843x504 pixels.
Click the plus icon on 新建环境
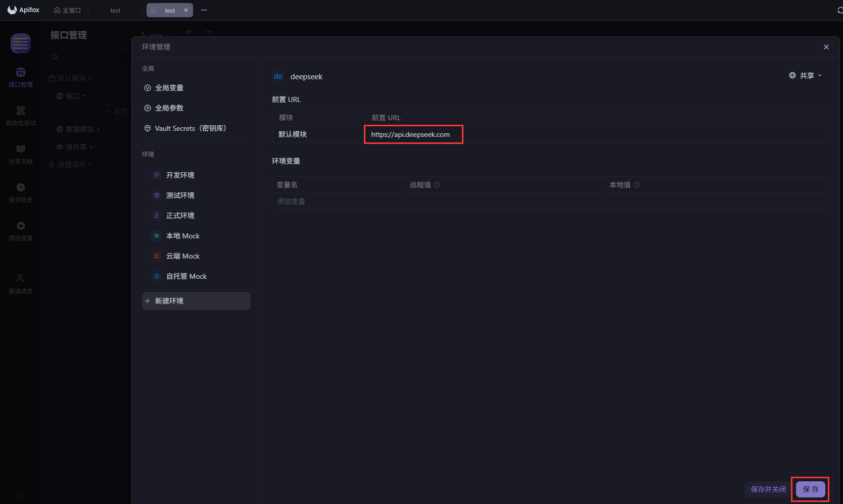148,301
